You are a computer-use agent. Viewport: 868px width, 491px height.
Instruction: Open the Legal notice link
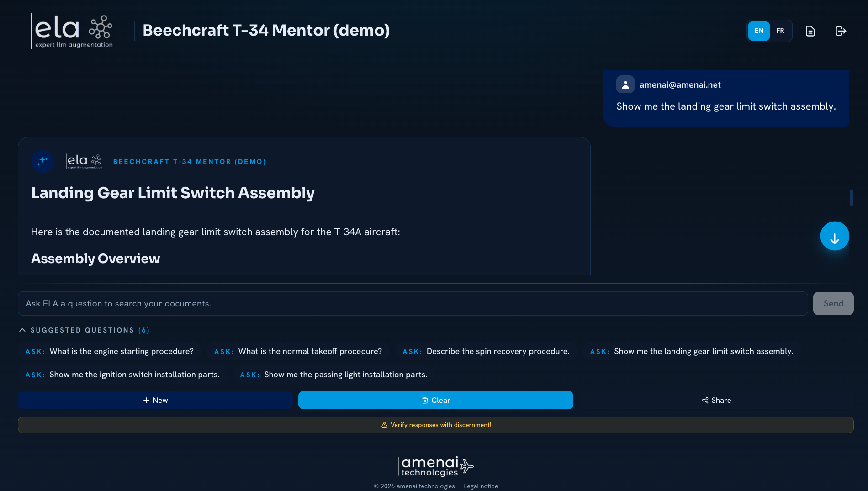[481, 486]
